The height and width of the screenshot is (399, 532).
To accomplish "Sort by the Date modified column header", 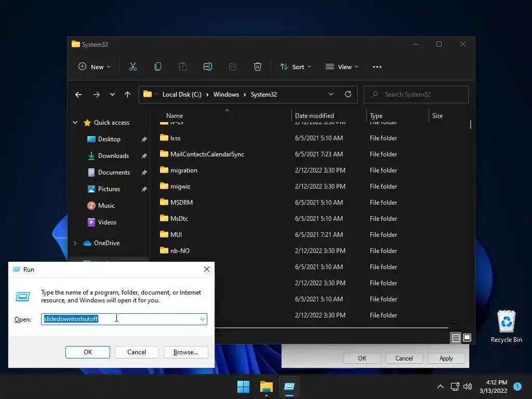I will (x=314, y=116).
